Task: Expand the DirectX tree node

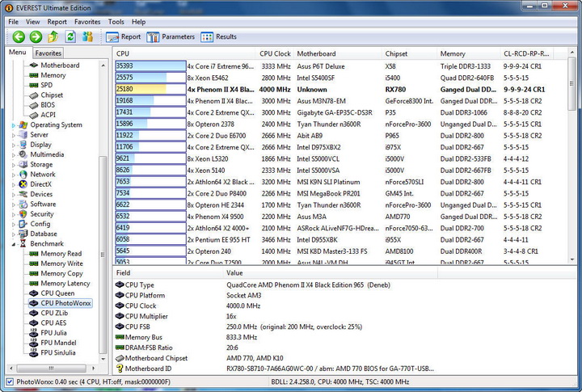Action: (14, 184)
